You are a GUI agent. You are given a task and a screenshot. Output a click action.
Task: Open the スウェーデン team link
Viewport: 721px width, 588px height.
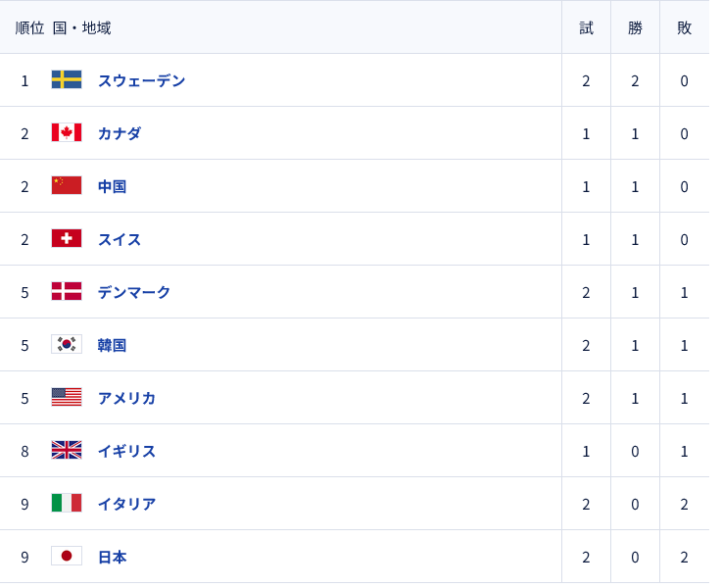141,80
